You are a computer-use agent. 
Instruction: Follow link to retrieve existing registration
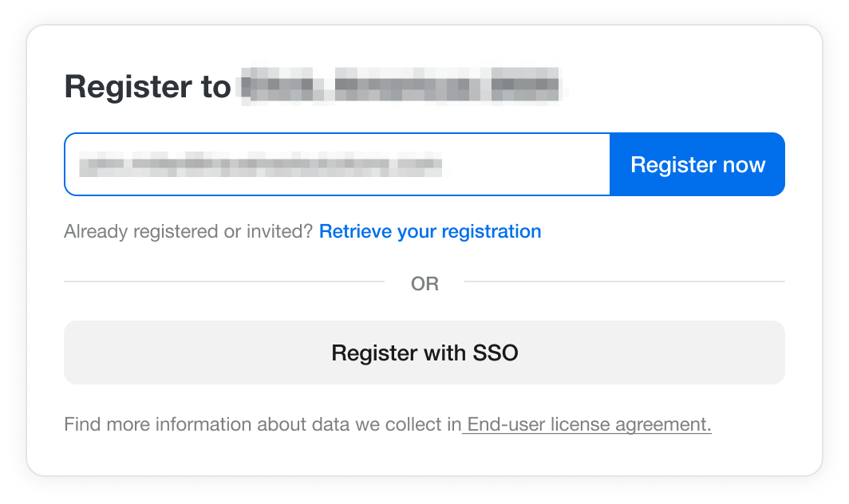430,231
